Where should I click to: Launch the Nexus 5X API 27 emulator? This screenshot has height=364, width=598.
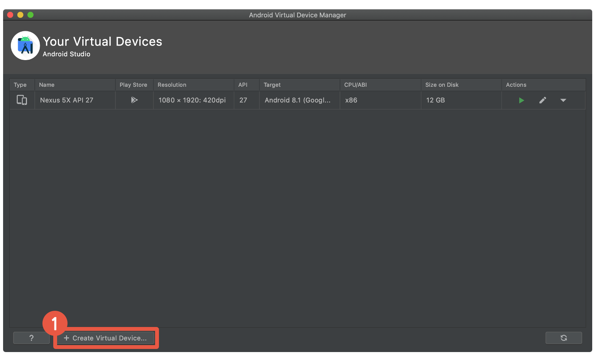(x=521, y=100)
